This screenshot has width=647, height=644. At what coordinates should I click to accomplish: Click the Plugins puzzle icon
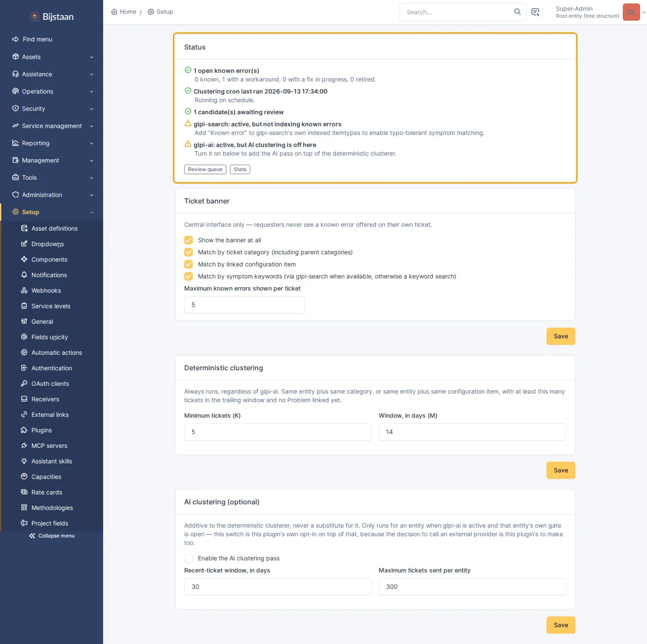pyautogui.click(x=24, y=430)
